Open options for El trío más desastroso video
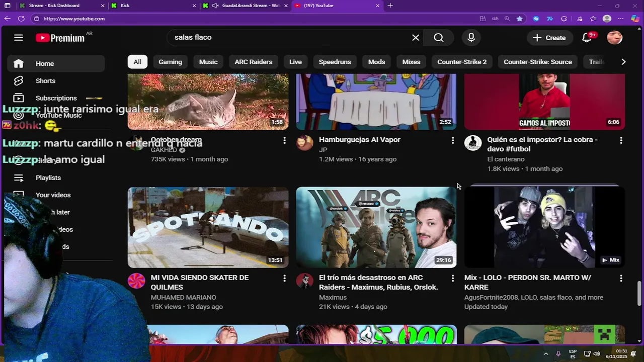Image resolution: width=644 pixels, height=362 pixels. [452, 278]
